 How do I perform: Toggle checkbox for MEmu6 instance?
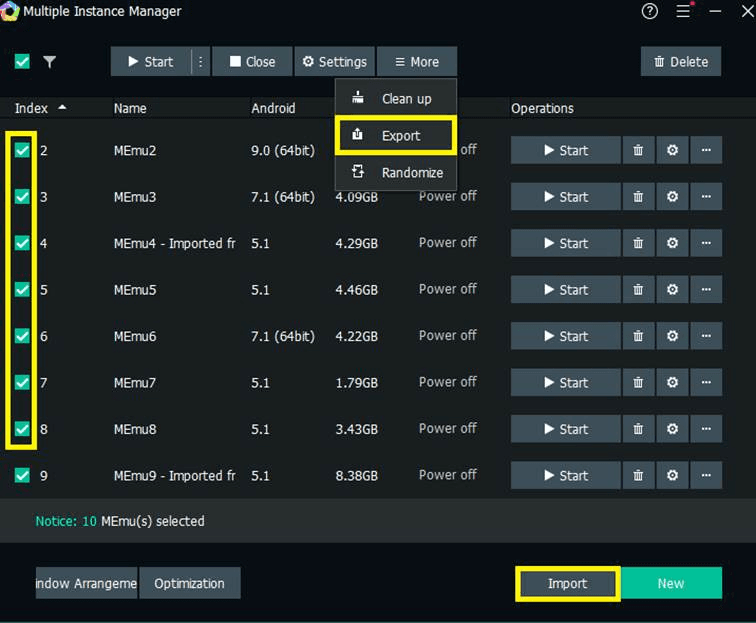tap(22, 336)
